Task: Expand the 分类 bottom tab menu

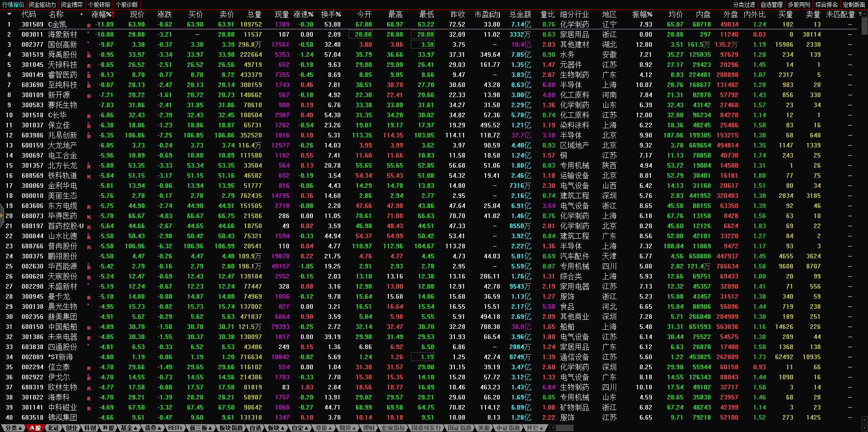Action: click(14, 428)
